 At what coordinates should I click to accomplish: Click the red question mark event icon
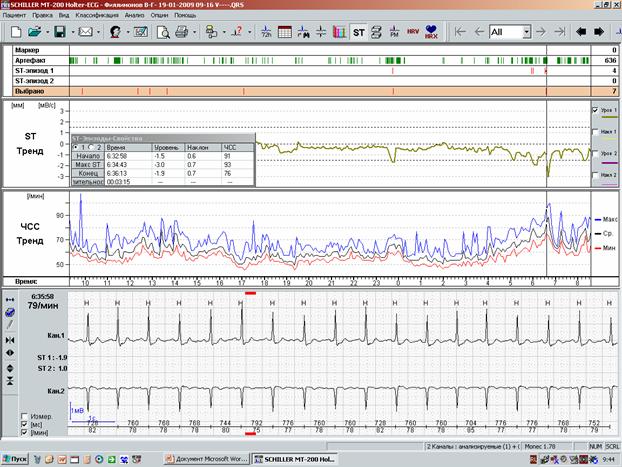(x=236, y=32)
